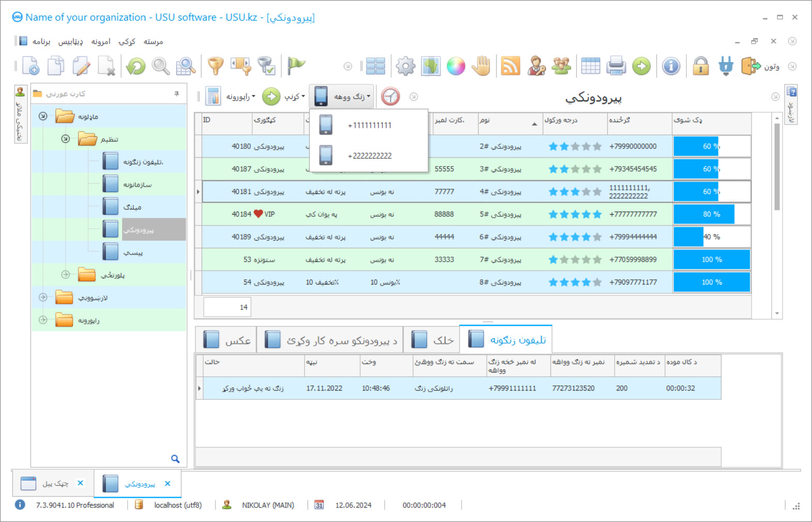Viewport: 812px width, 522px height.
Task: Sort by the نوم column header
Action: coord(510,124)
